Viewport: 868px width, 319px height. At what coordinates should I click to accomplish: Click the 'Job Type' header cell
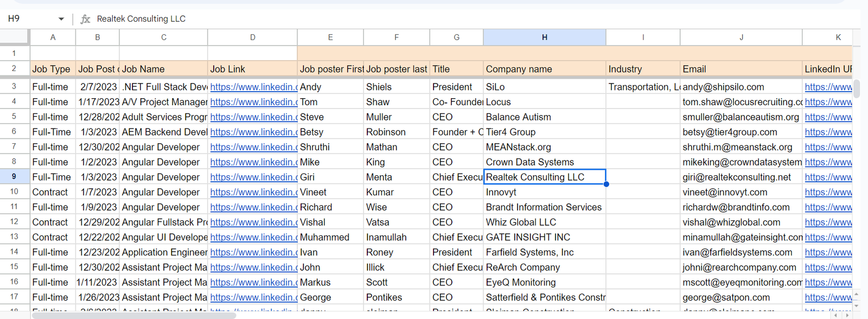53,69
